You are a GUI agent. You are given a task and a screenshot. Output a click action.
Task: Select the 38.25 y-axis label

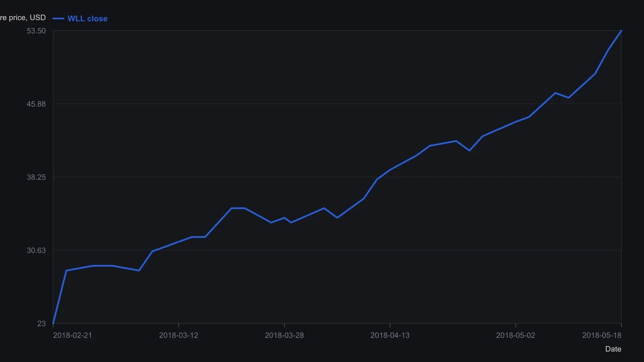pyautogui.click(x=36, y=177)
